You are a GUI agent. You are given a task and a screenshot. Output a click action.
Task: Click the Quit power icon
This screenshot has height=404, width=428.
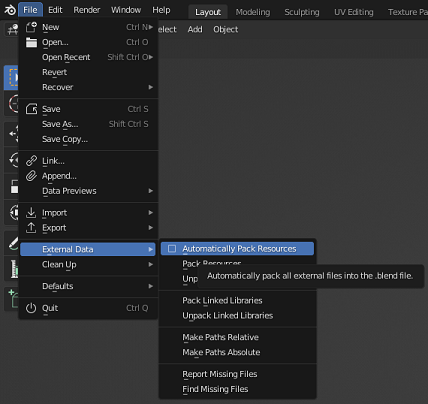(x=31, y=308)
